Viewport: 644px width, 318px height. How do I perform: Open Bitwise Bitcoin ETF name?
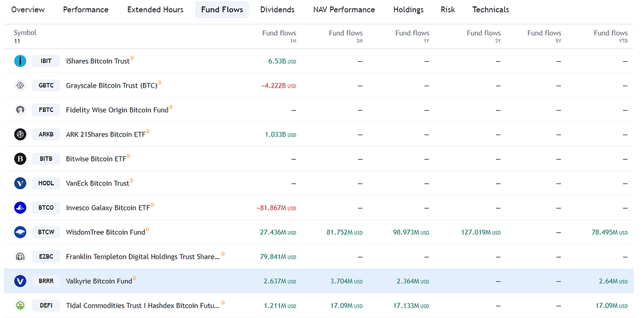coord(96,159)
